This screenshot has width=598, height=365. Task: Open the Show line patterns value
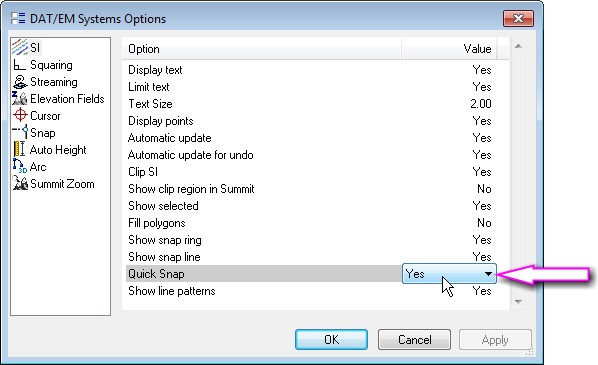(482, 291)
